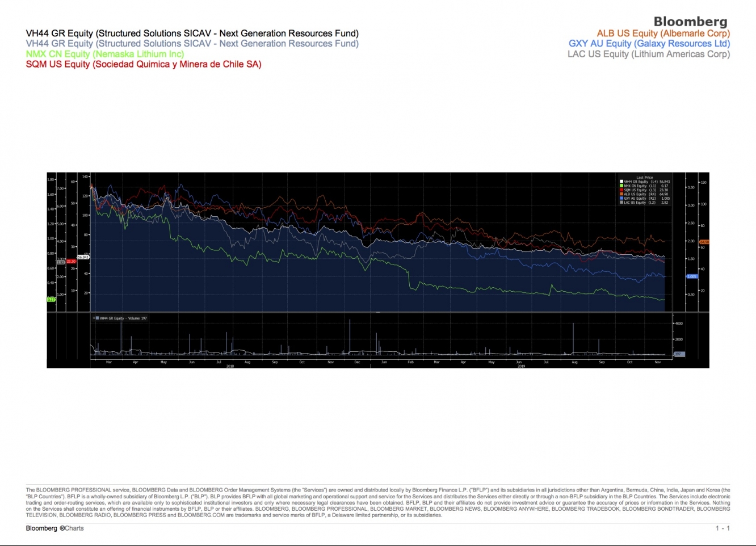Click the NMX CN Equity (Nemaska Lithium Inc) title
Screen dimensions: 756x546
105,54
